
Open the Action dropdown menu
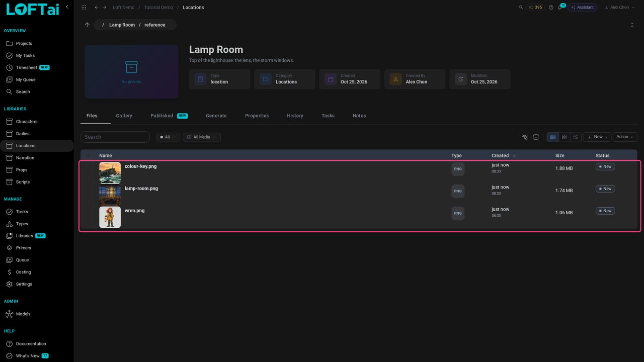(x=625, y=137)
